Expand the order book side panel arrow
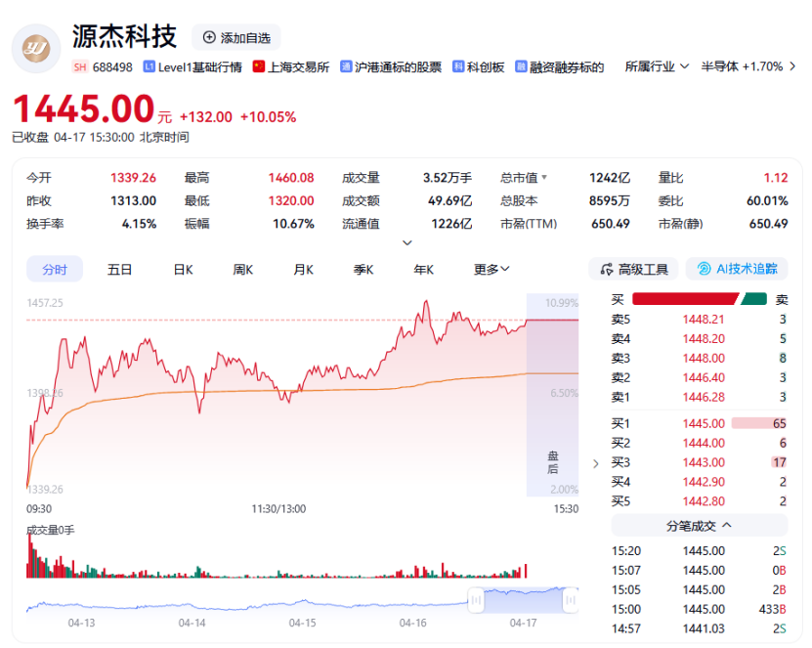Screen dimensions: 812x648 click(595, 464)
